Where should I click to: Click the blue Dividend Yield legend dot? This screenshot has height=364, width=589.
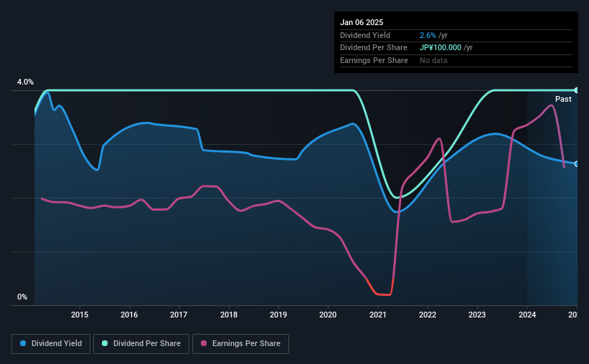tap(23, 343)
